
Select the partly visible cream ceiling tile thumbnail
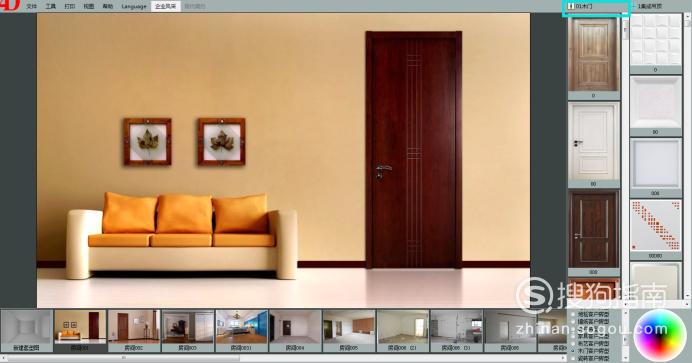pos(655,280)
